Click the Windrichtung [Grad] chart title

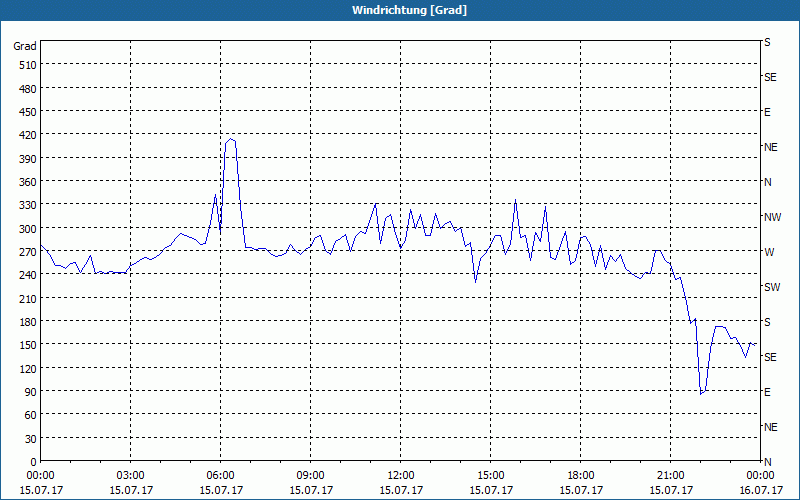point(409,10)
